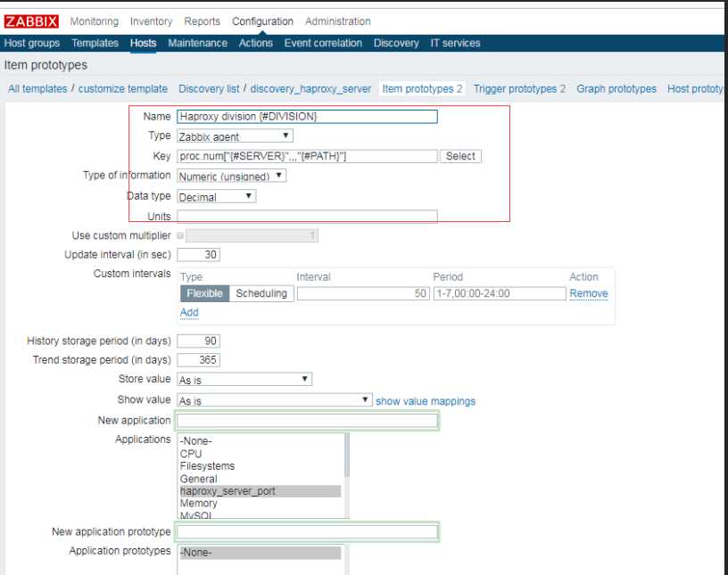
Task: Open Event correlation section
Action: click(x=323, y=43)
